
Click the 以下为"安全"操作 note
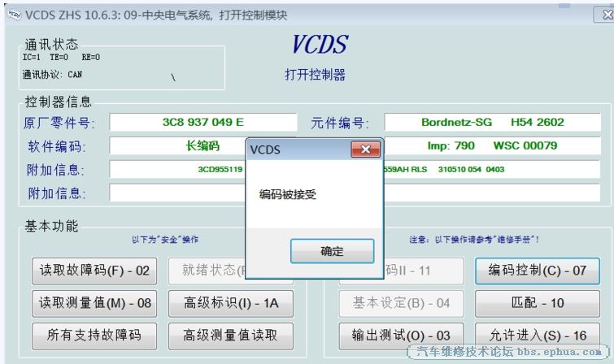pos(165,240)
